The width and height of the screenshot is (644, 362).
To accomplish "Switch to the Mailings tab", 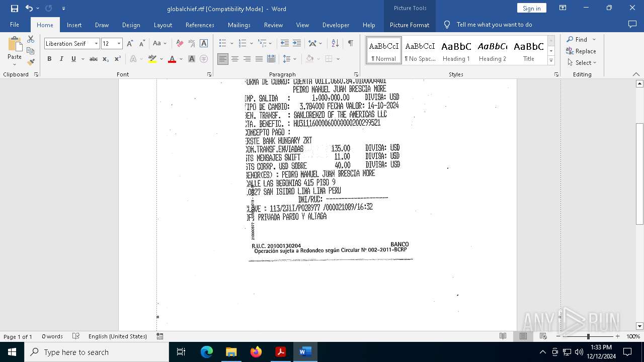I will pyautogui.click(x=239, y=25).
